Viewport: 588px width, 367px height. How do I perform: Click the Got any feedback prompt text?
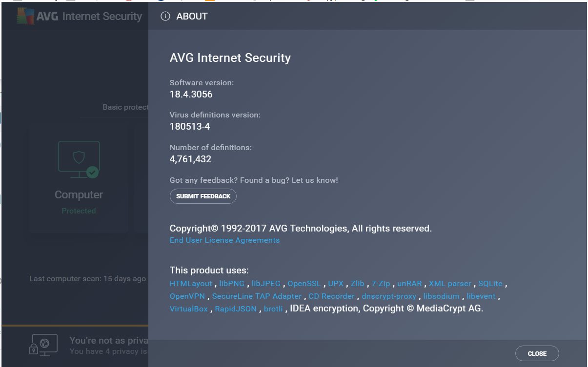coord(254,180)
